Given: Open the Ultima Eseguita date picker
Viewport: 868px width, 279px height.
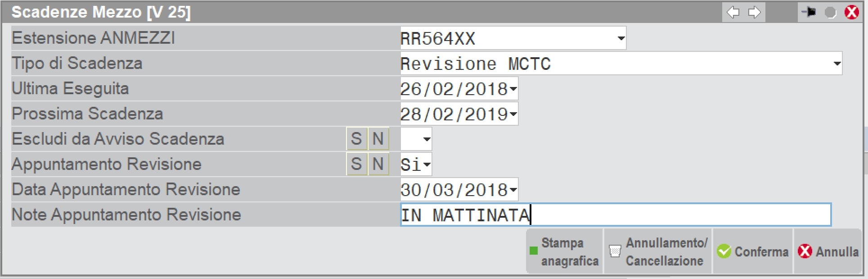Looking at the screenshot, I should tap(513, 89).
